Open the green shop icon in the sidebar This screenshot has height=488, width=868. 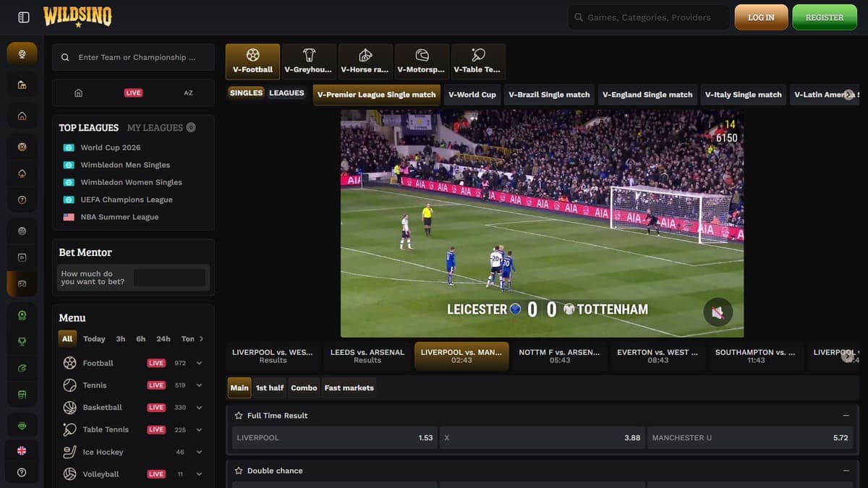[x=22, y=395]
